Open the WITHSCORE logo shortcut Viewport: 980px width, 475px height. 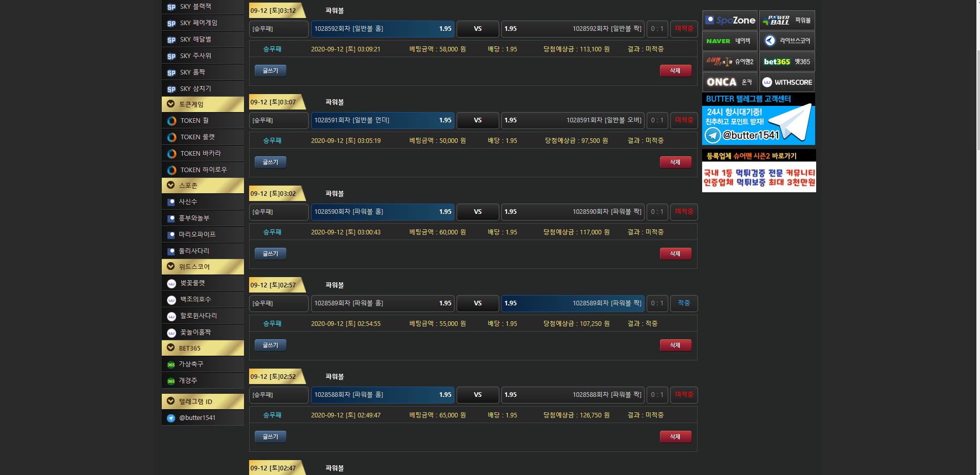[787, 82]
